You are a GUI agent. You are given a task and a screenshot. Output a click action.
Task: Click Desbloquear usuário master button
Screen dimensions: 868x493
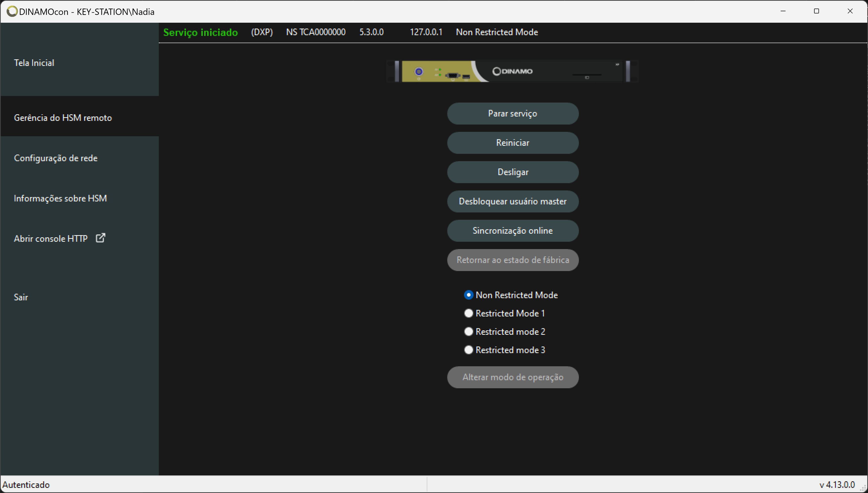pyautogui.click(x=513, y=201)
